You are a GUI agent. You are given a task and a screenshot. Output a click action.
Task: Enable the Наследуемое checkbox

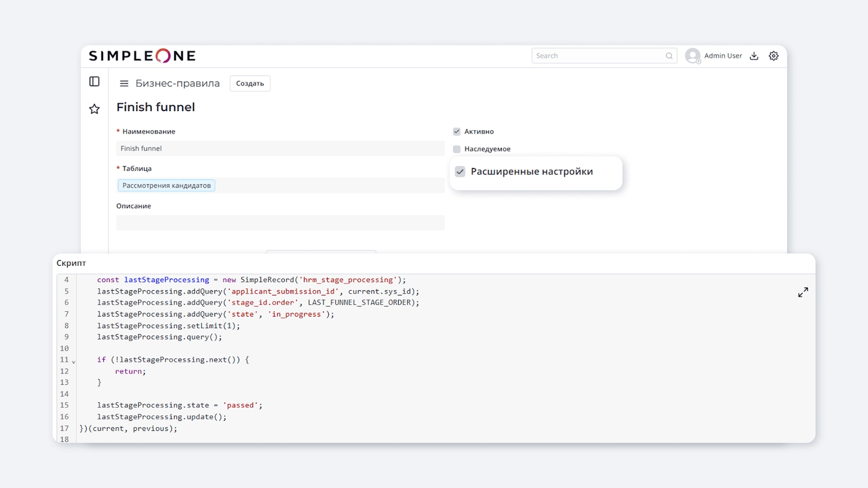457,149
